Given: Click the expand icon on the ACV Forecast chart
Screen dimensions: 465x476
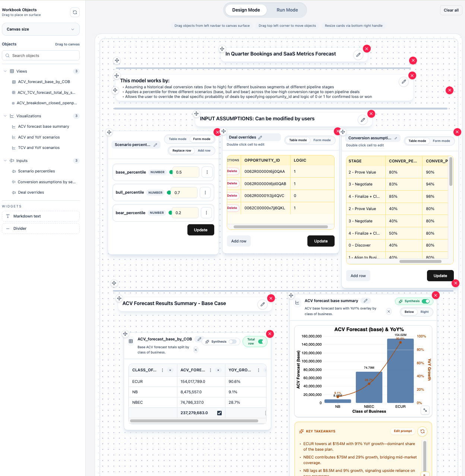Looking at the screenshot, I should (x=425, y=410).
